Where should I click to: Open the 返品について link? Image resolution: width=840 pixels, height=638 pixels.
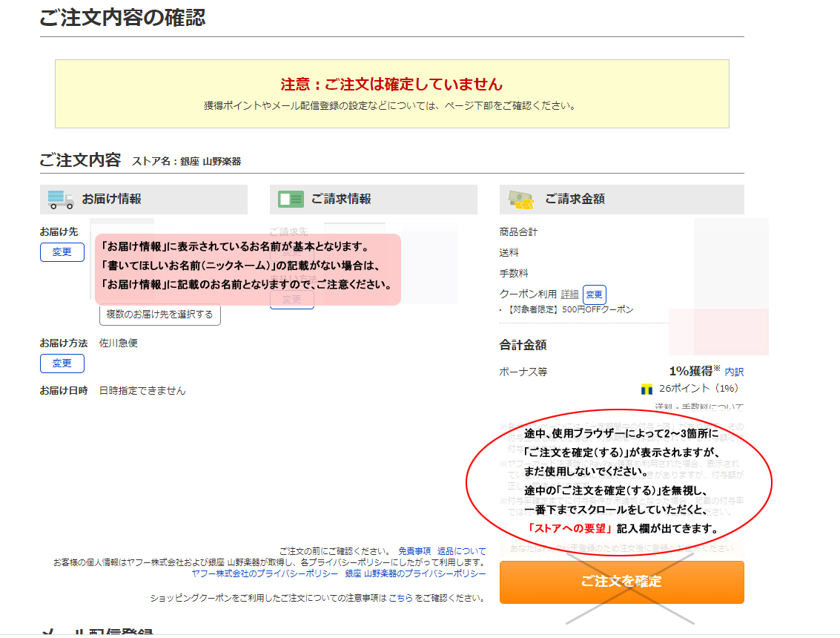pyautogui.click(x=462, y=551)
